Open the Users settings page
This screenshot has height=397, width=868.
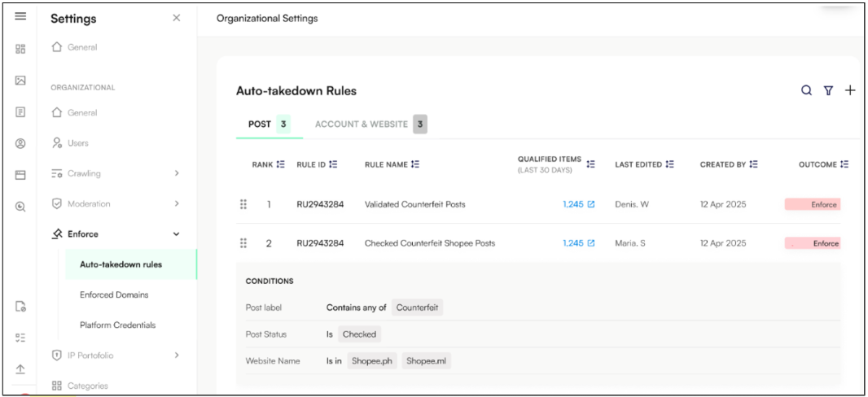78,143
